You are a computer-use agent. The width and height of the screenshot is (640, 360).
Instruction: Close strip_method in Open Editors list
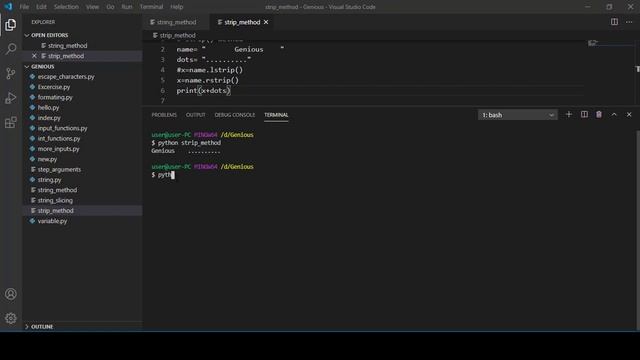coord(34,56)
